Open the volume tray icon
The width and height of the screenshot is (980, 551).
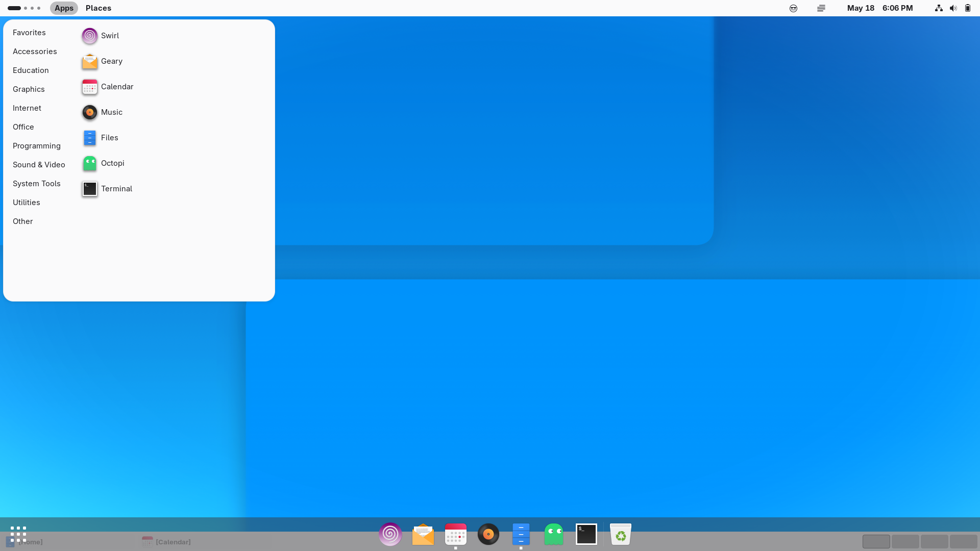click(953, 8)
